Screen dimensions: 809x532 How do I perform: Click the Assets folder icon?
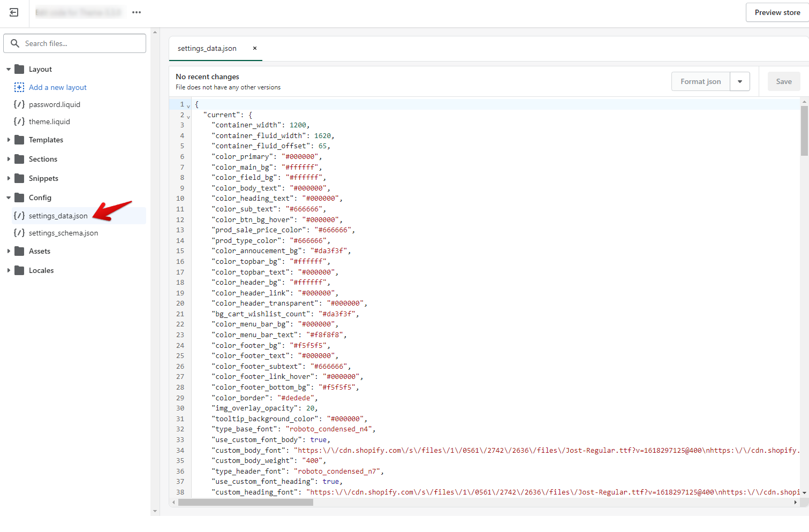coord(20,251)
